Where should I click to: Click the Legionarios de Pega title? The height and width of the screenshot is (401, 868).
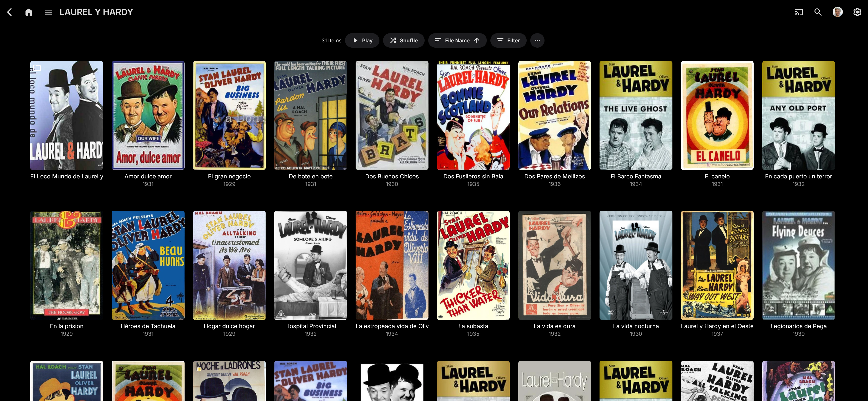click(x=798, y=326)
